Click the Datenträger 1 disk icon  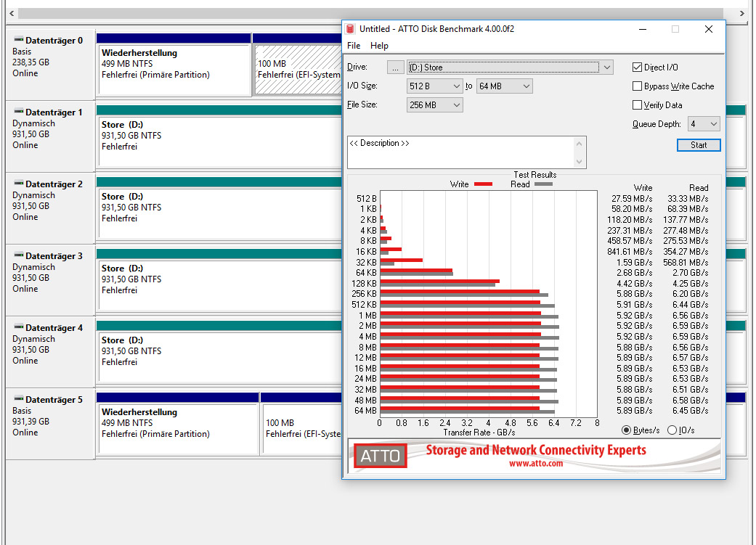(x=19, y=111)
